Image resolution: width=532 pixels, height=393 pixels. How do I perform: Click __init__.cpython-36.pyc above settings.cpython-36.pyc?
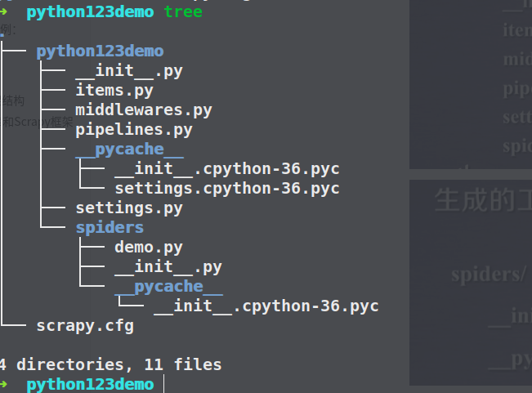(227, 169)
